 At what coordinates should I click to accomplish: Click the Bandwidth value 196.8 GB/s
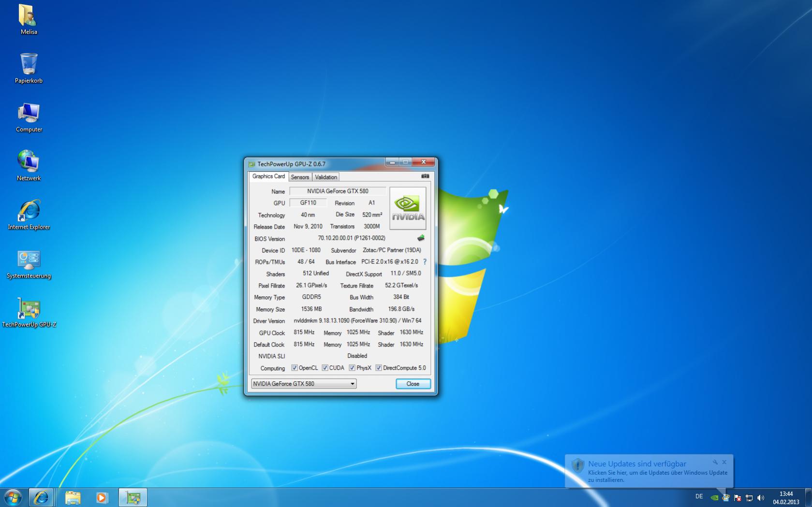pos(401,309)
